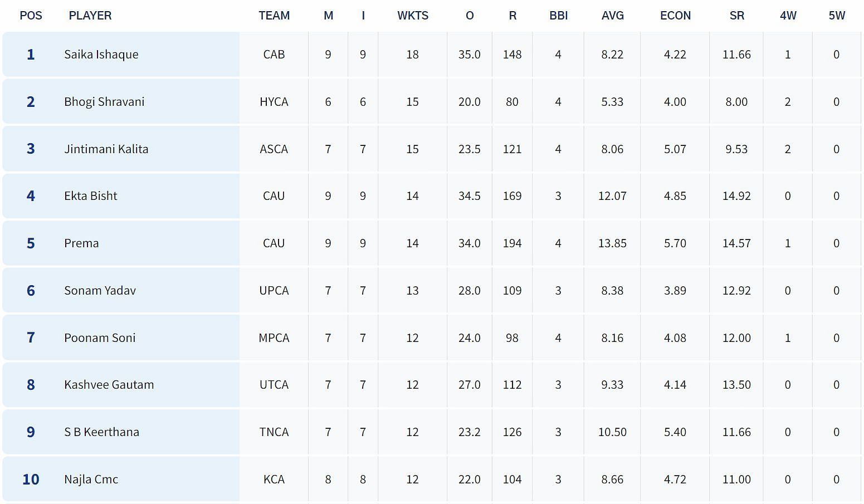Image resolution: width=864 pixels, height=504 pixels.
Task: Click the UPCA team cell
Action: tap(274, 291)
